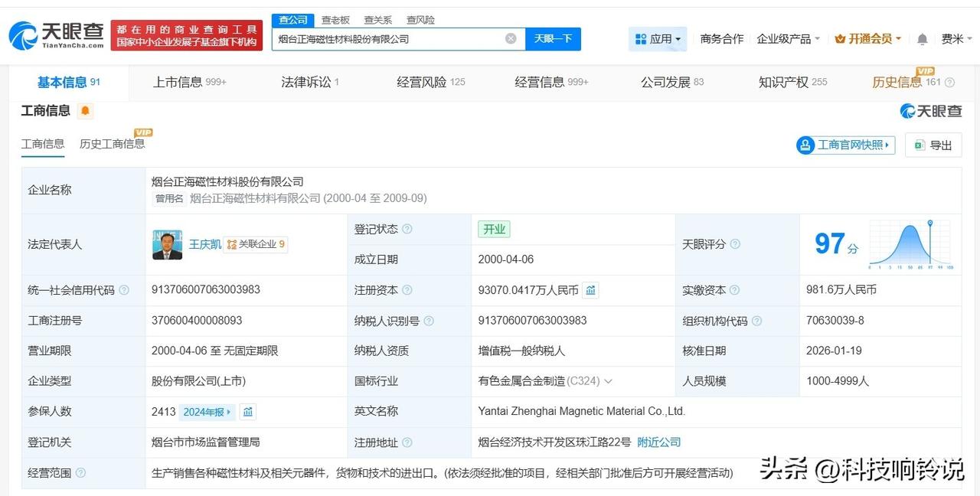Image resolution: width=980 pixels, height=496 pixels.
Task: Switch to 经营信息 tab
Action: [x=551, y=82]
